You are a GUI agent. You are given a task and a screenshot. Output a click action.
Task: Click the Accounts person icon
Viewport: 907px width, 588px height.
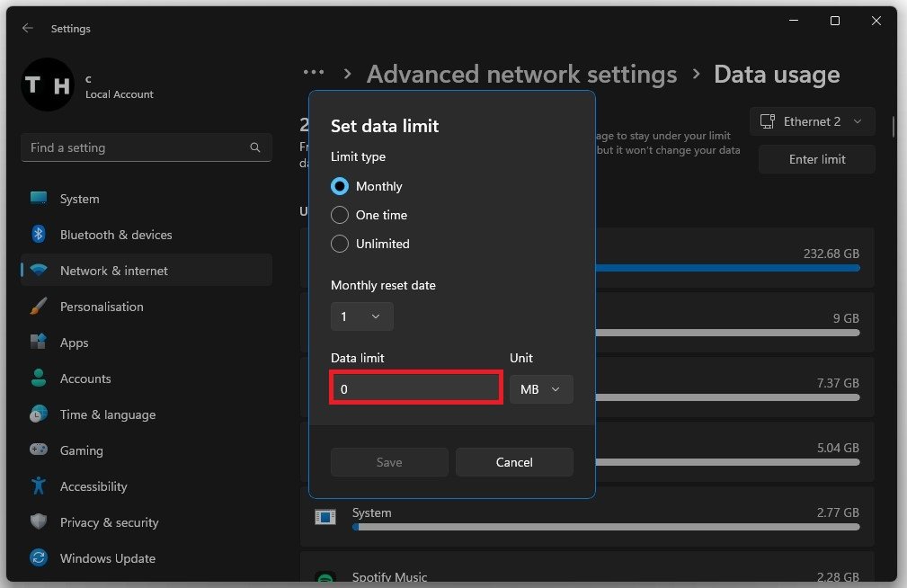[x=39, y=379]
